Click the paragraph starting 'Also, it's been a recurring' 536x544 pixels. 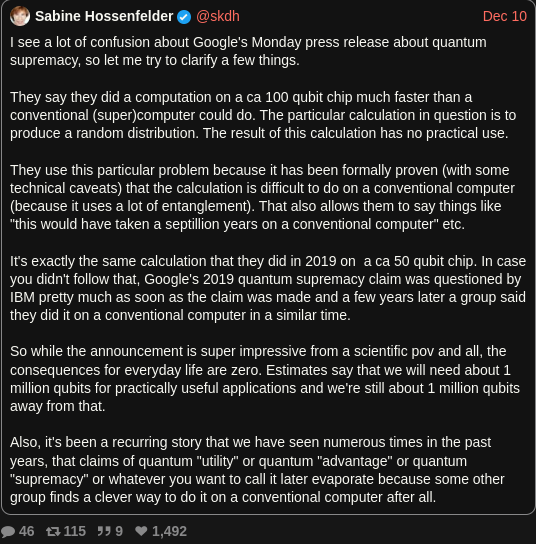(x=257, y=470)
